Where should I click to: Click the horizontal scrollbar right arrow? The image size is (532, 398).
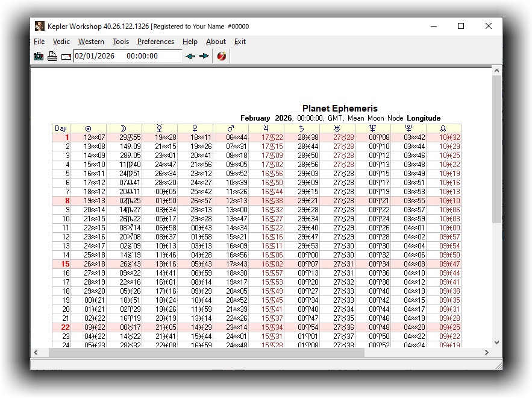pos(487,352)
